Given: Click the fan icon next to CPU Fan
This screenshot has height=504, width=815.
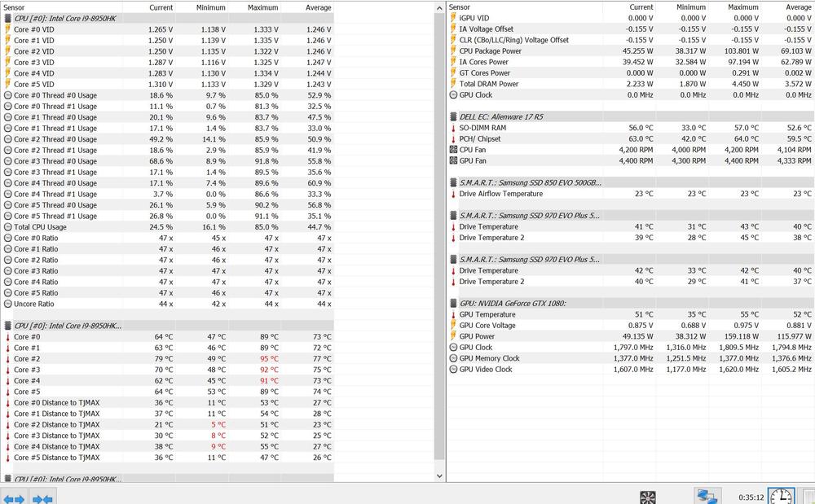Looking at the screenshot, I should tap(453, 150).
